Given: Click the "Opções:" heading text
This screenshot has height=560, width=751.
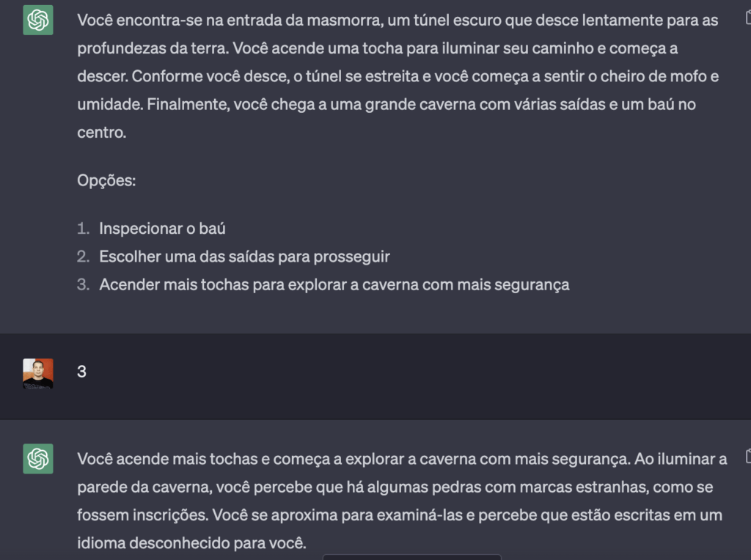Looking at the screenshot, I should tap(106, 181).
